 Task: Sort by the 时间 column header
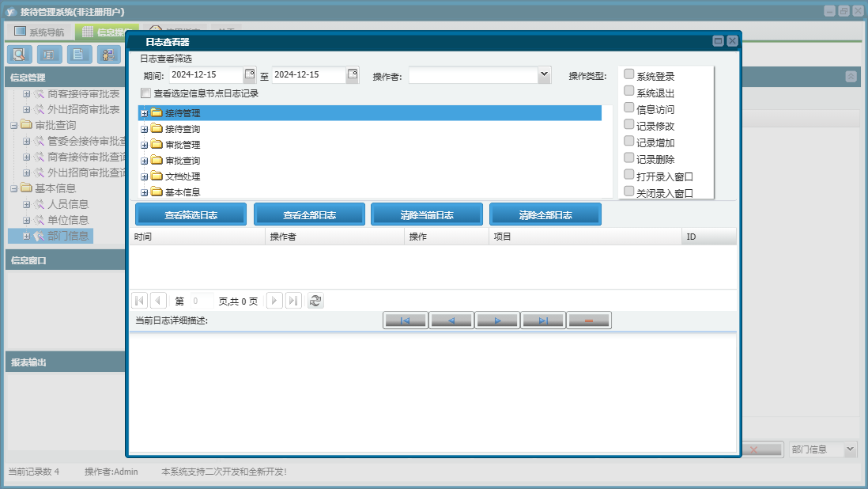pyautogui.click(x=198, y=237)
